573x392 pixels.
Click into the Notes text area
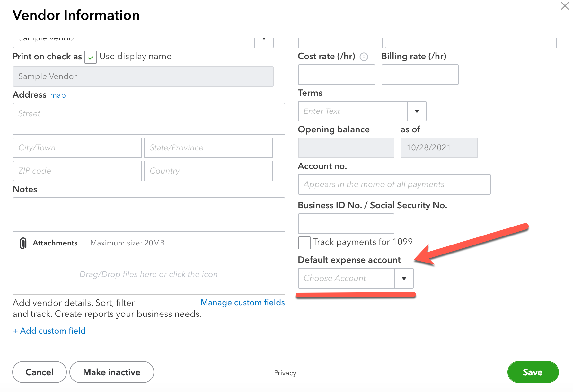pos(149,215)
